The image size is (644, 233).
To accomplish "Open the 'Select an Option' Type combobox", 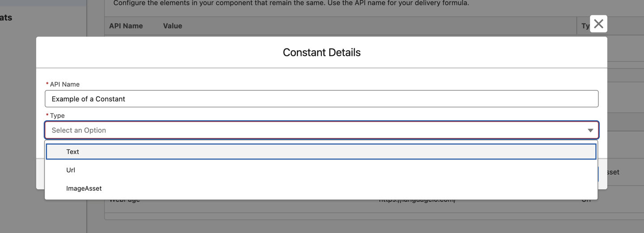I will click(322, 130).
